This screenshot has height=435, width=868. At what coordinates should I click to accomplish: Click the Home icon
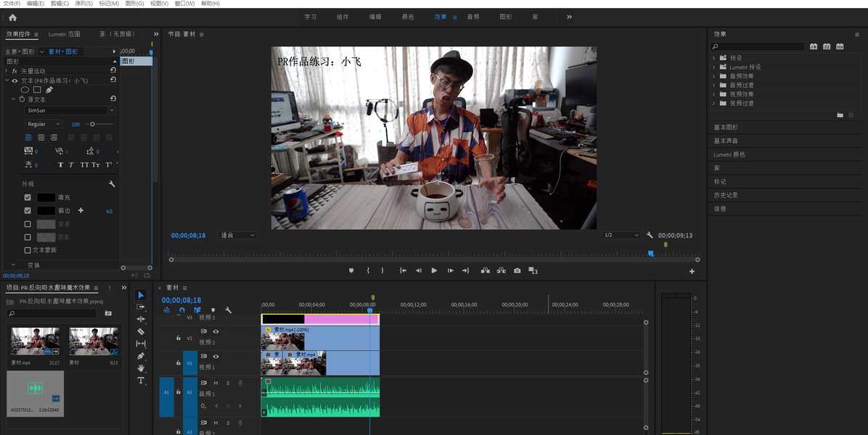pyautogui.click(x=13, y=17)
